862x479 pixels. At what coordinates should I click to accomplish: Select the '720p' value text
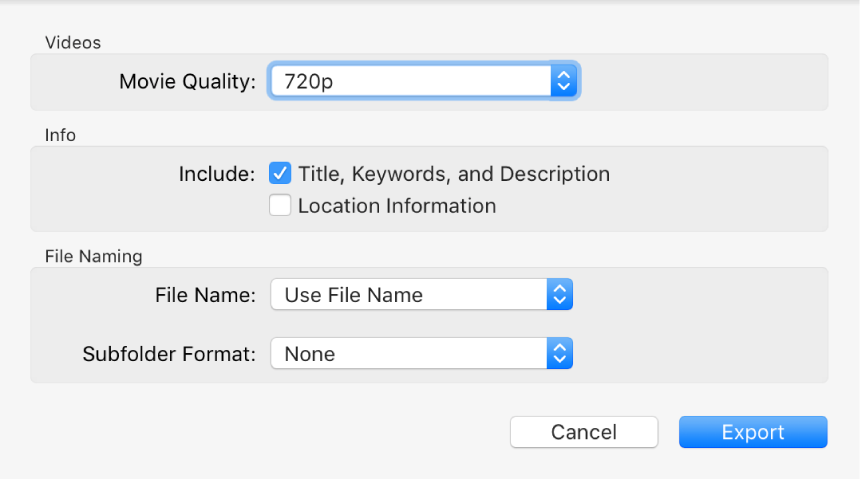308,81
